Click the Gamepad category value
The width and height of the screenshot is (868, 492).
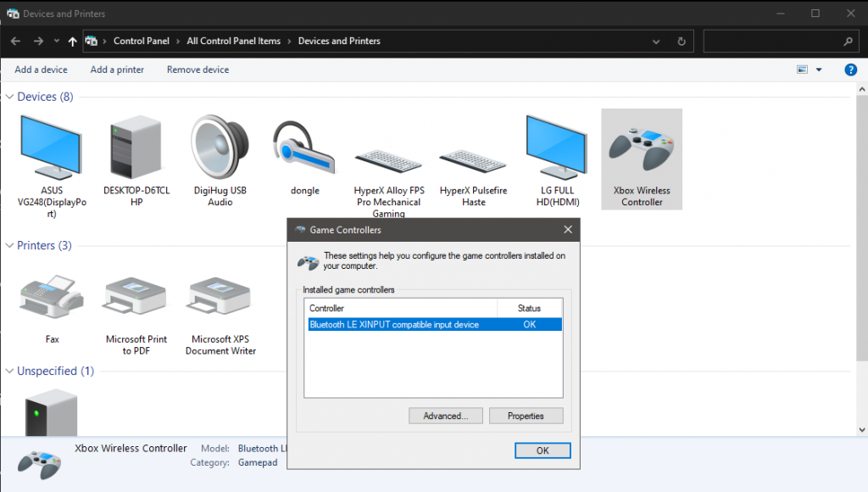point(258,462)
